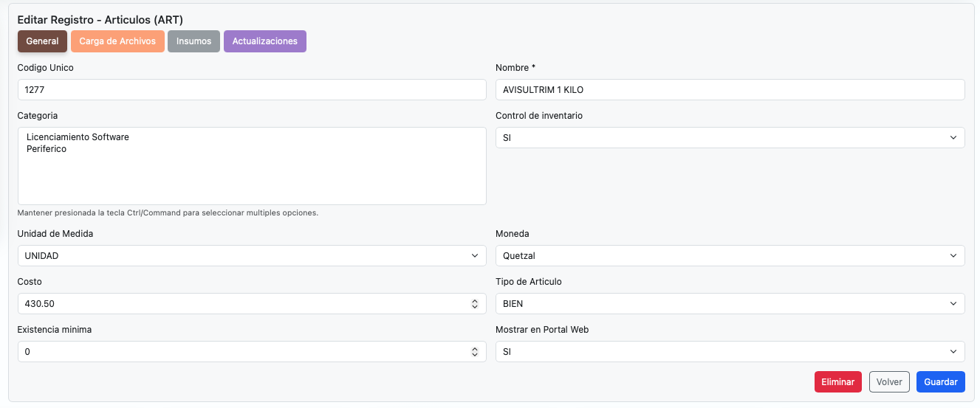Screen dimensions: 980x408
Task: Select Periferico in the Categoria list
Action: 47,149
